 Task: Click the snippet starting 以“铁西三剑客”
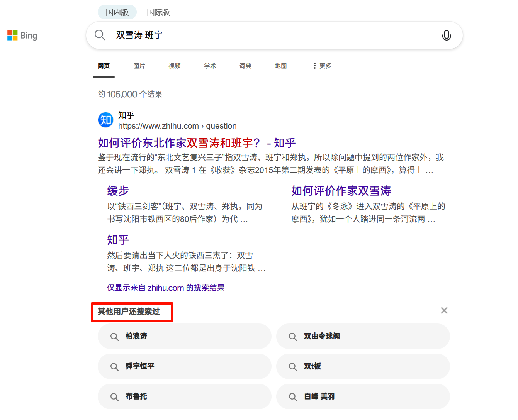[x=185, y=213]
